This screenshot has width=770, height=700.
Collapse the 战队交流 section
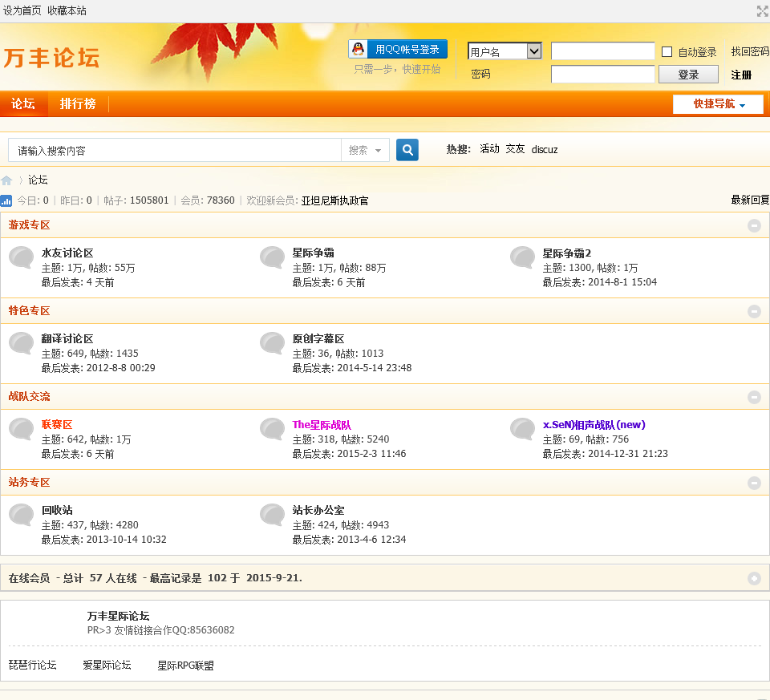(x=754, y=397)
